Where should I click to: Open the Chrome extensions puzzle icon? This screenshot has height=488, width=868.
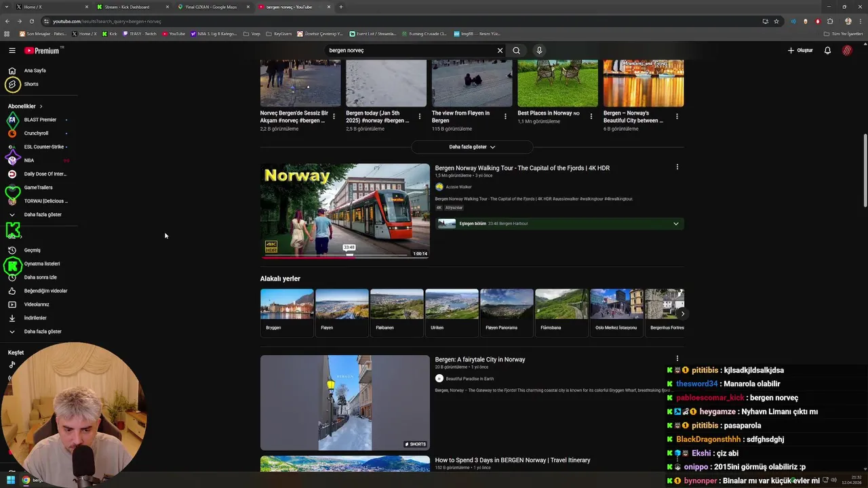[830, 21]
